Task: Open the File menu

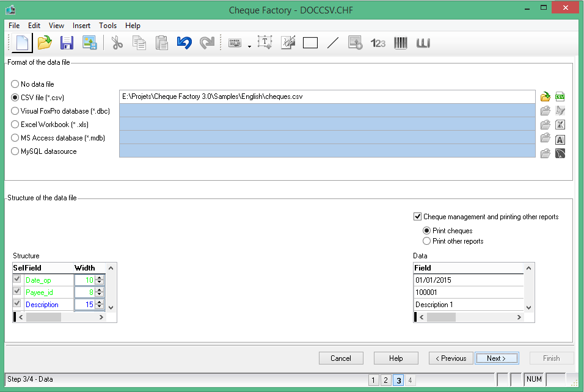Action: pos(14,25)
